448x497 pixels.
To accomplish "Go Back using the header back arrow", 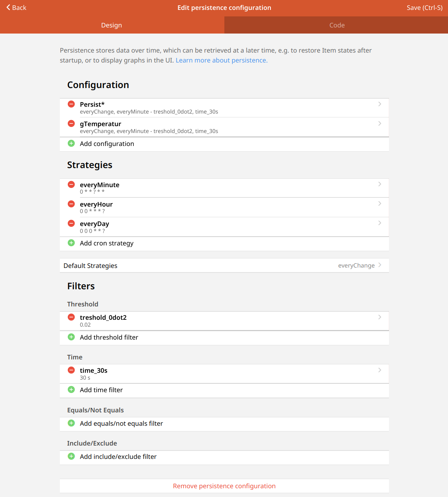I will [16, 8].
